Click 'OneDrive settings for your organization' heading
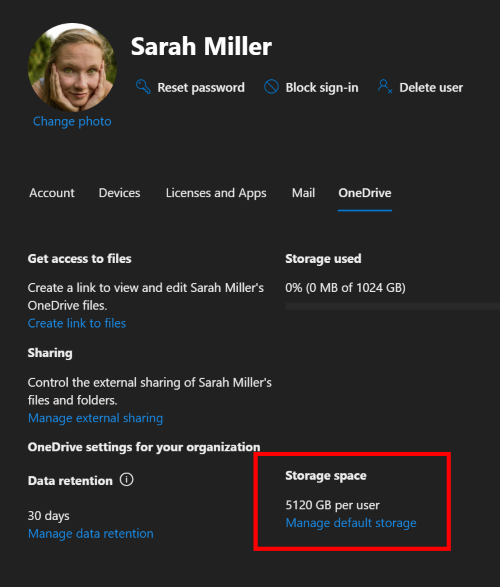The height and width of the screenshot is (587, 500). (x=144, y=447)
